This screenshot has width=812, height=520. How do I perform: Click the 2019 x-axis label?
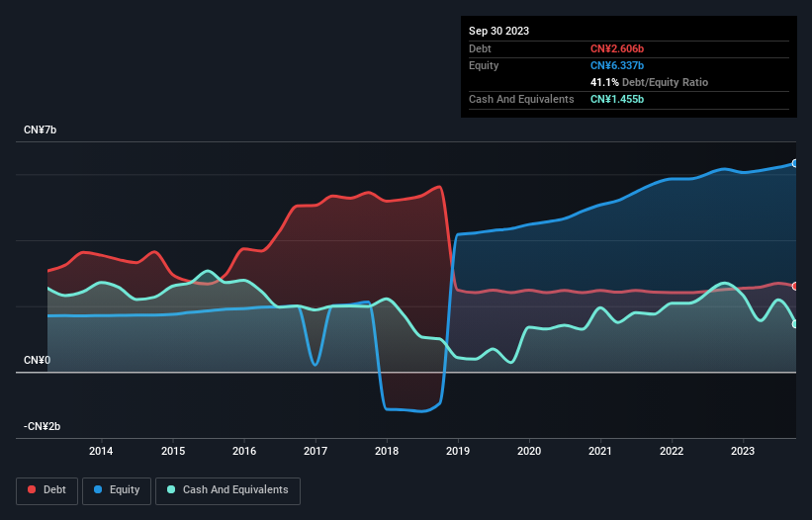click(458, 451)
